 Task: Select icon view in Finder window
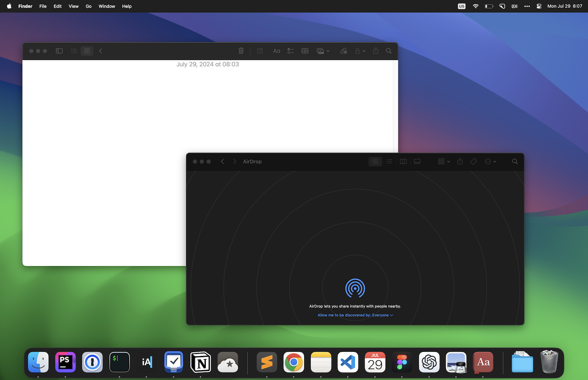[x=375, y=162]
